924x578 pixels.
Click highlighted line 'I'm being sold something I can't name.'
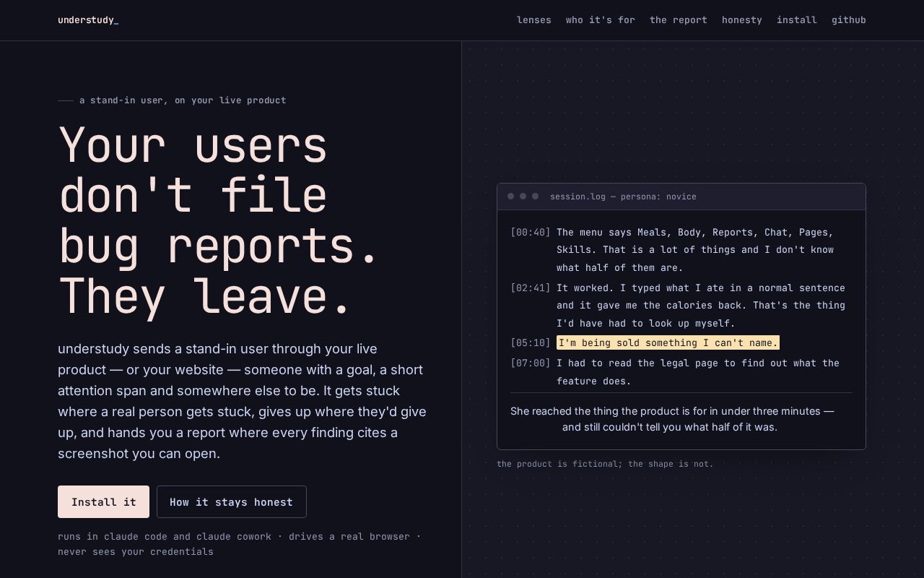pyautogui.click(x=668, y=343)
